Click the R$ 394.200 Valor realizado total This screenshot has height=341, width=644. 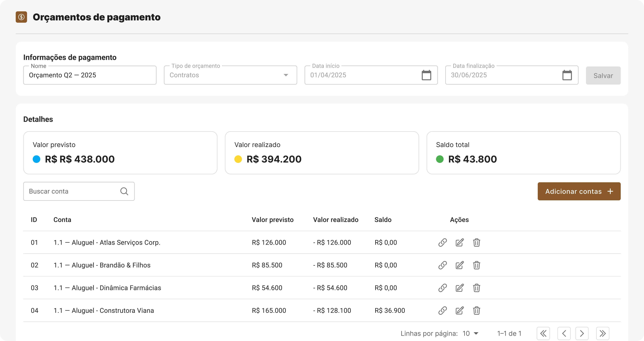(x=274, y=159)
